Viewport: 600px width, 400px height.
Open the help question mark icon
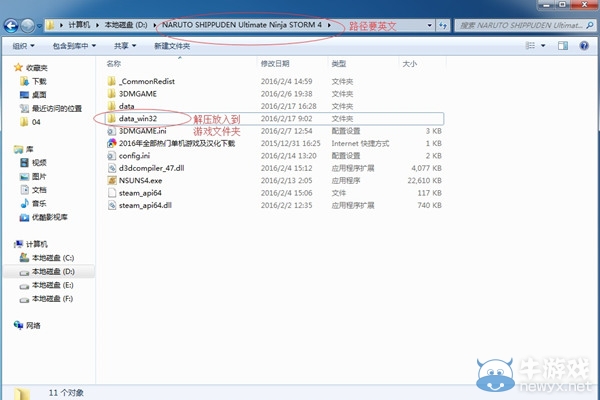pyautogui.click(x=584, y=46)
